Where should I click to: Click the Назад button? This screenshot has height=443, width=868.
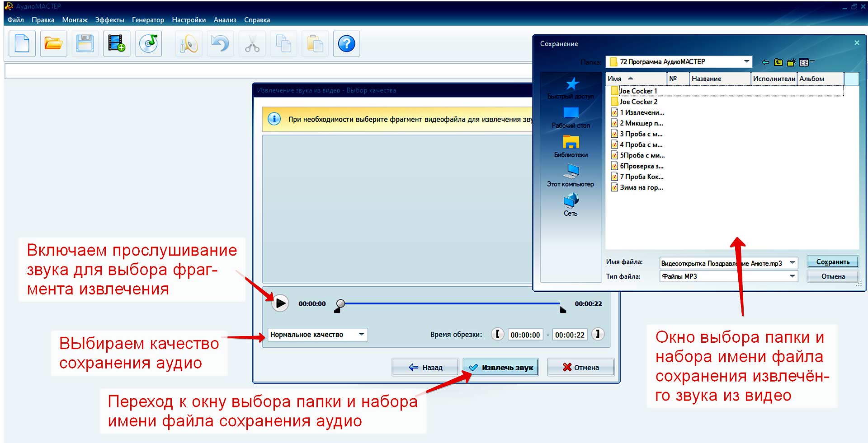(x=425, y=367)
